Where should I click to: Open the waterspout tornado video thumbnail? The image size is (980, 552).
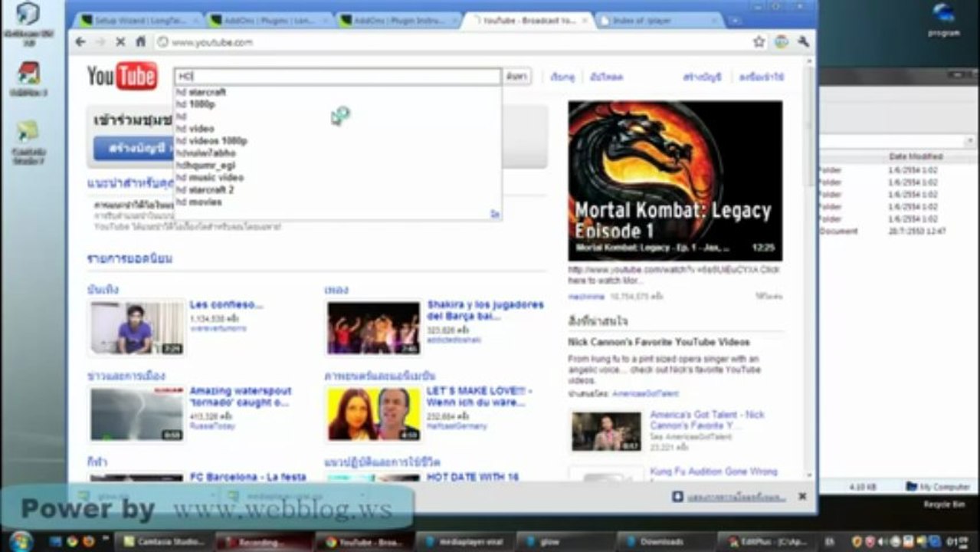(138, 414)
